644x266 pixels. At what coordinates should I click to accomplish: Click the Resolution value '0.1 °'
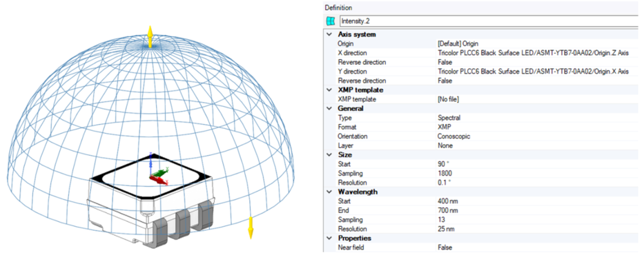pyautogui.click(x=445, y=183)
